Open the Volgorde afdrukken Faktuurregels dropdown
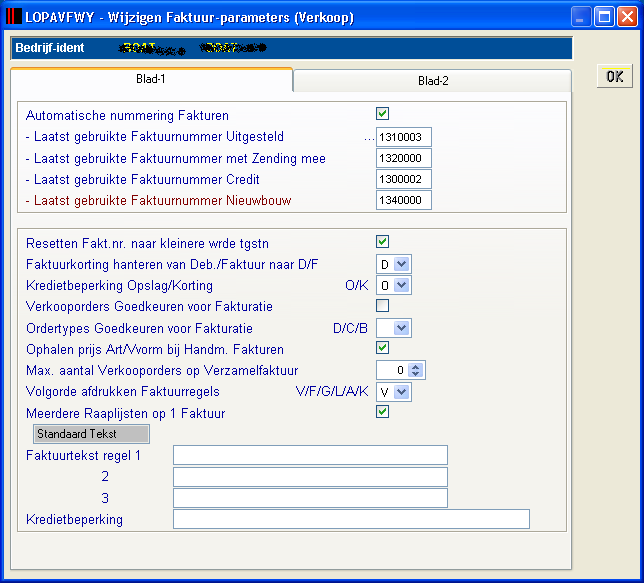The image size is (644, 583). point(401,392)
